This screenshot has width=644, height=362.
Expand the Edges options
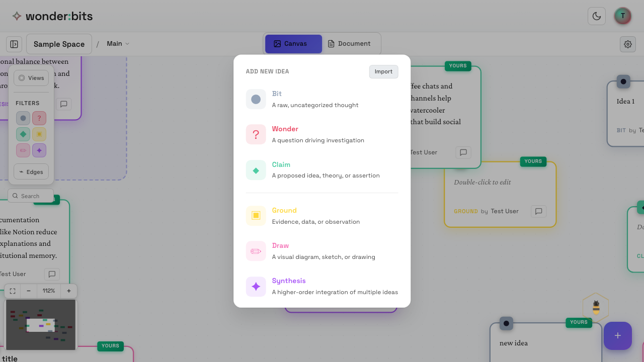[x=31, y=171]
